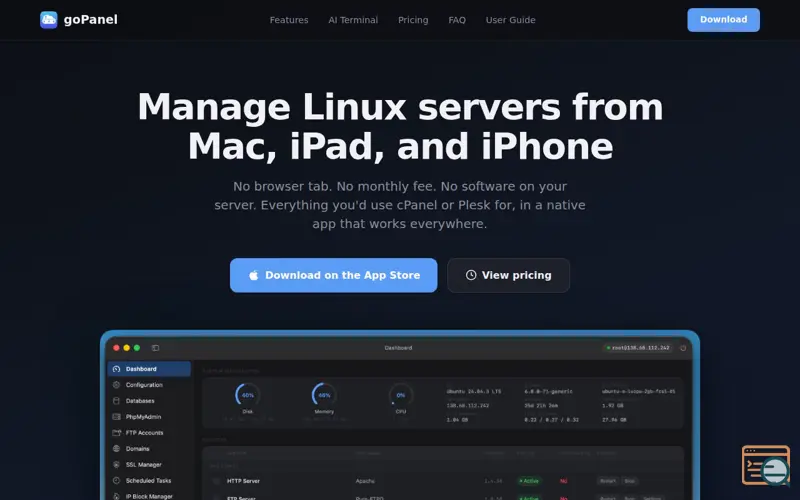Click the 0.22 / 0.27 / 0.32 load value

552,420
